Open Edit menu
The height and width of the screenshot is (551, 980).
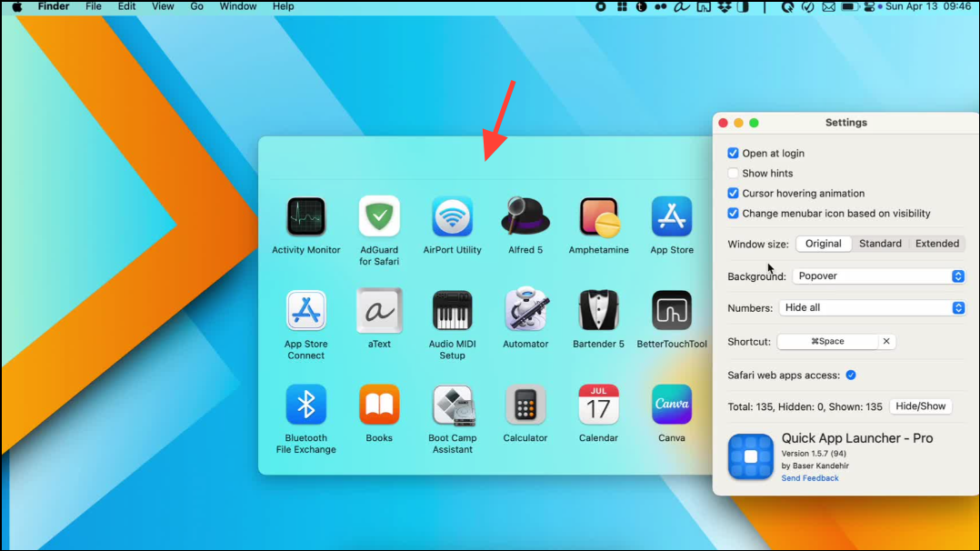pyautogui.click(x=127, y=7)
